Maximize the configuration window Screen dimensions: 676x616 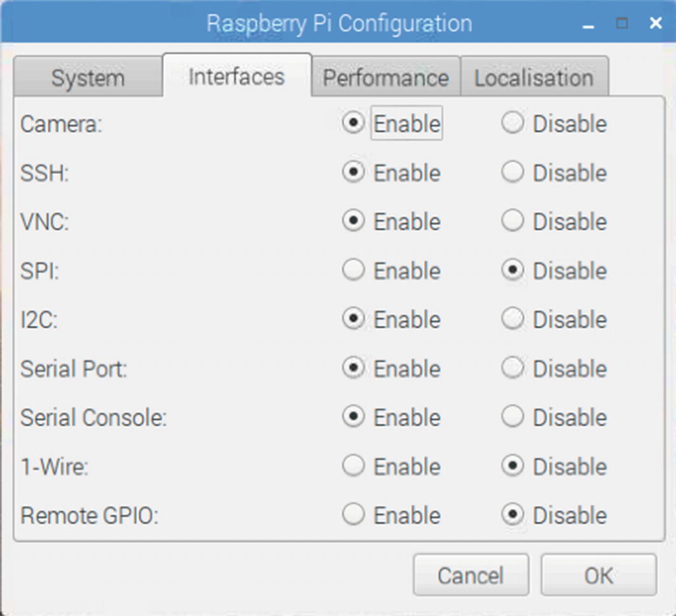622,24
